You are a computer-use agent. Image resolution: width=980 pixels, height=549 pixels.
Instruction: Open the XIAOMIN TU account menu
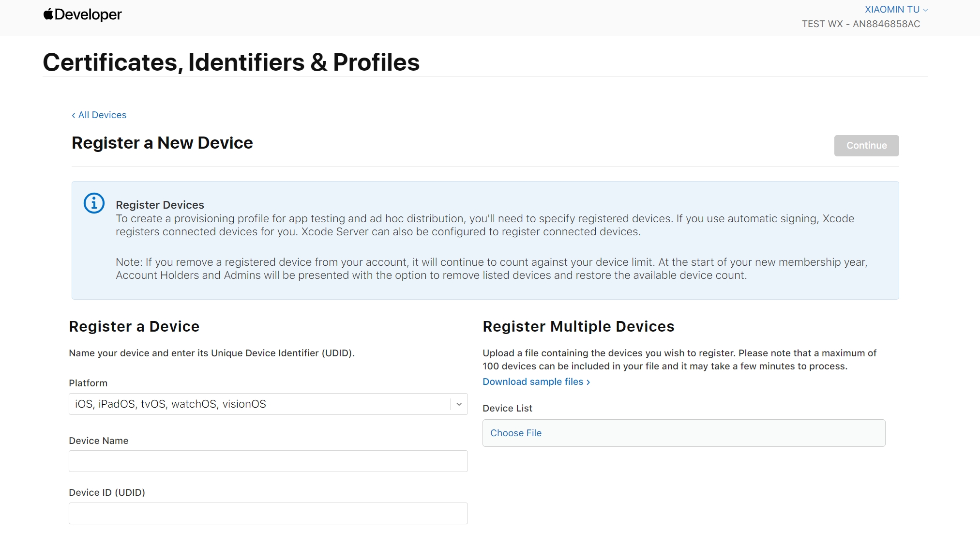coord(896,9)
